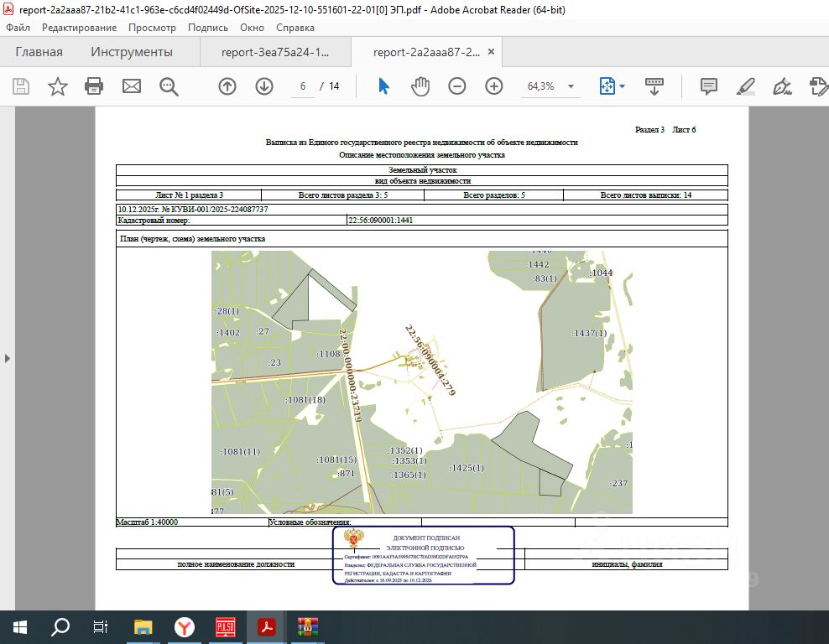
Task: Click the page number input field
Action: coord(302,86)
